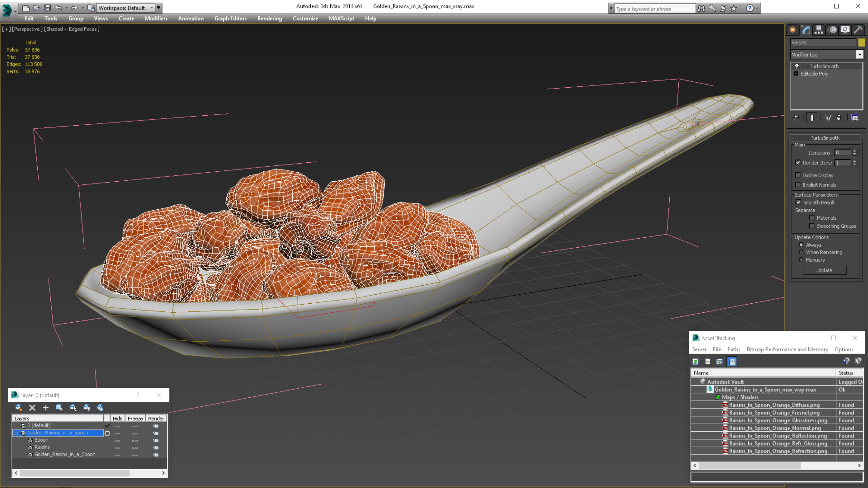Open the Workspace Default dropdown
Image resolution: width=868 pixels, height=488 pixels.
(152, 8)
